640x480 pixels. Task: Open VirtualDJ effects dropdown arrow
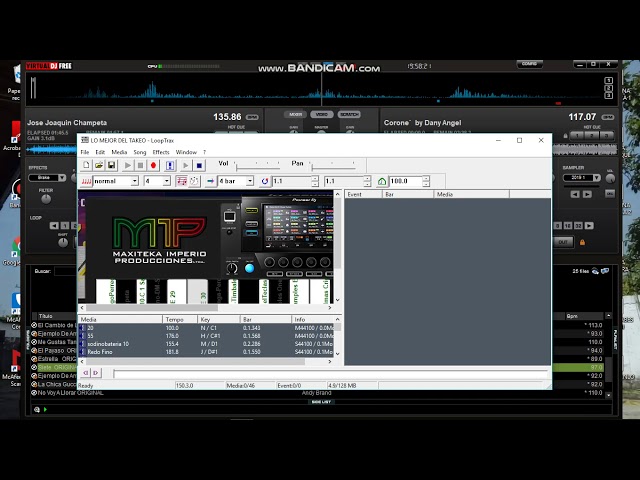click(x=62, y=178)
